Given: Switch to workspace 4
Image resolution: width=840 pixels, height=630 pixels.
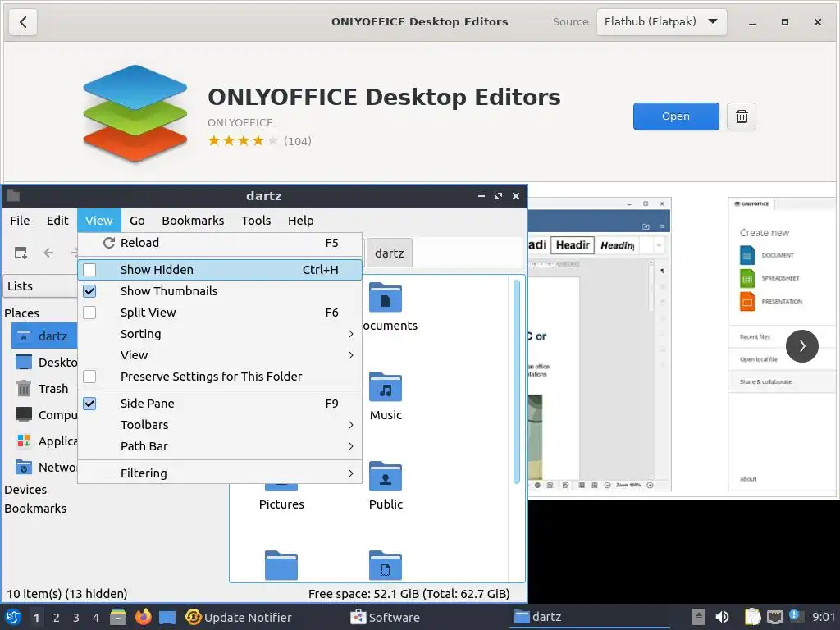Looking at the screenshot, I should coord(95,618).
